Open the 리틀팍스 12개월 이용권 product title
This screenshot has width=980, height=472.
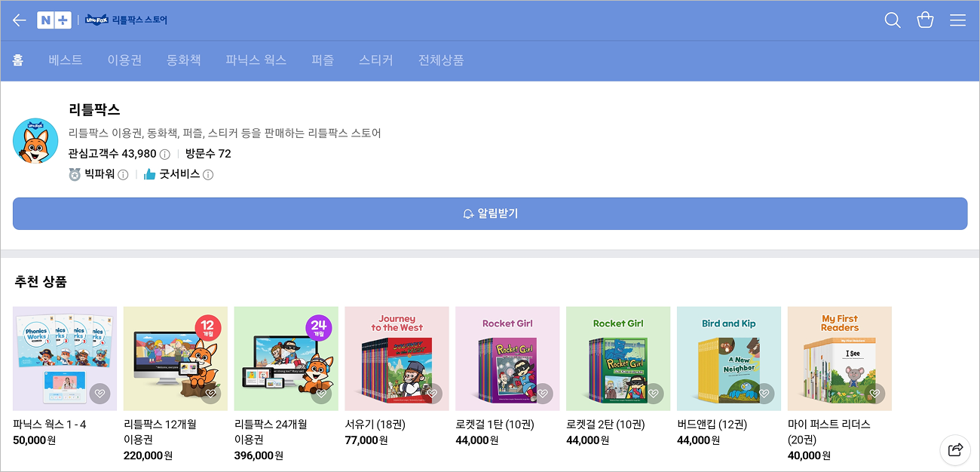click(160, 432)
